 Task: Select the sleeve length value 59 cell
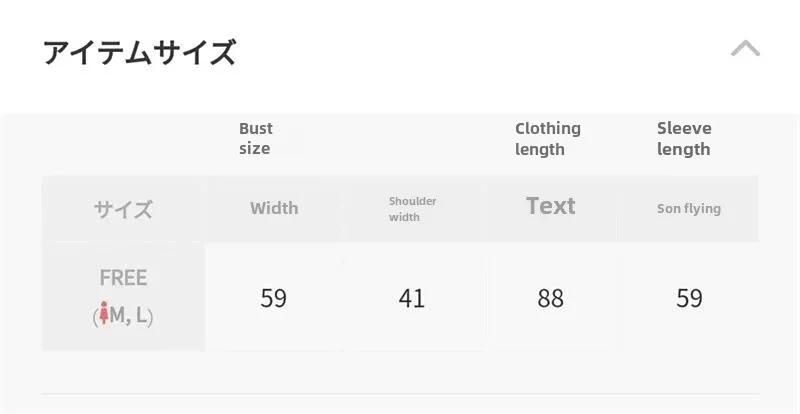click(x=689, y=298)
